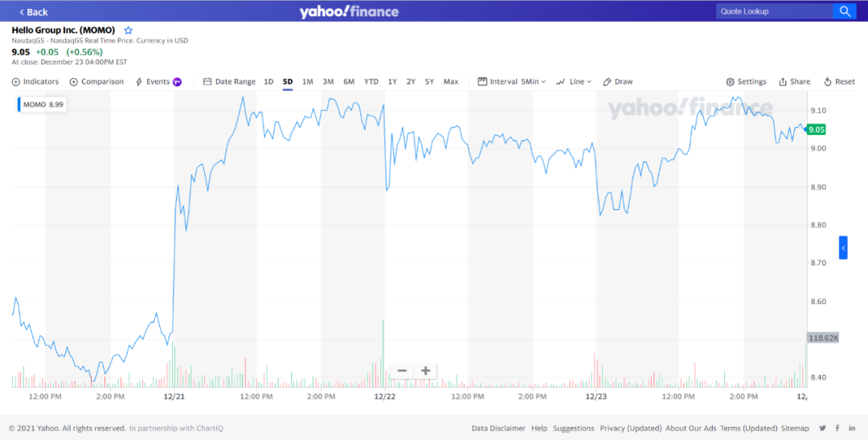Choose the YTD time range

(x=371, y=82)
